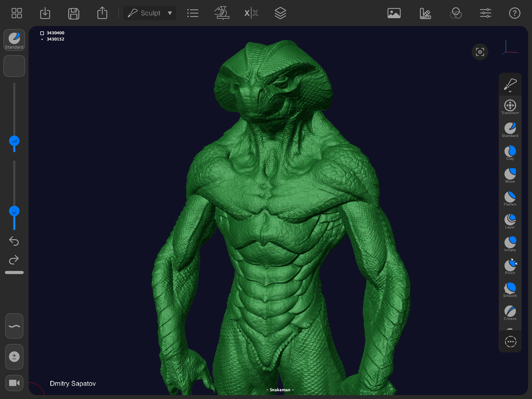Click the XYZ axis orientation gizmo
This screenshot has width=532, height=399.
510,48
